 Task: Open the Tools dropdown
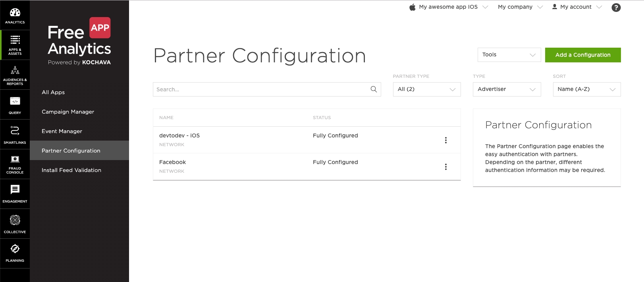click(509, 55)
